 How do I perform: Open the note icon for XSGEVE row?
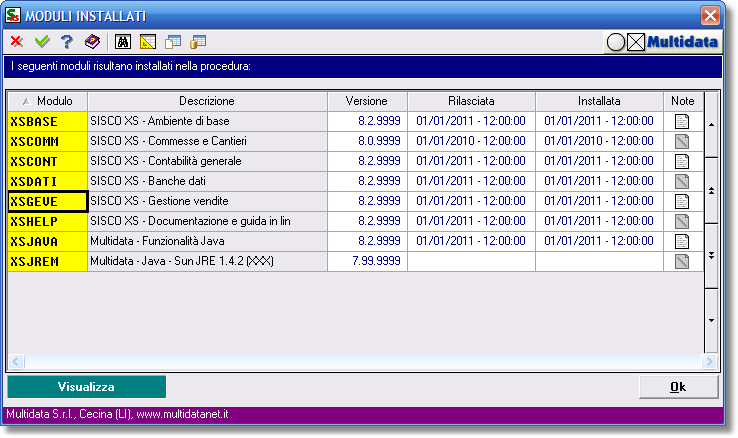coord(682,201)
